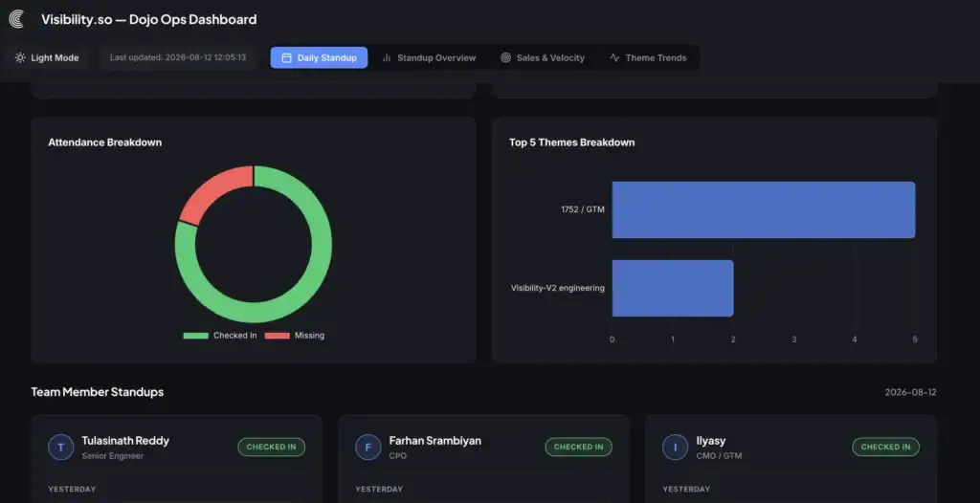Click the Ilyasy name
The width and height of the screenshot is (980, 503).
tap(711, 441)
